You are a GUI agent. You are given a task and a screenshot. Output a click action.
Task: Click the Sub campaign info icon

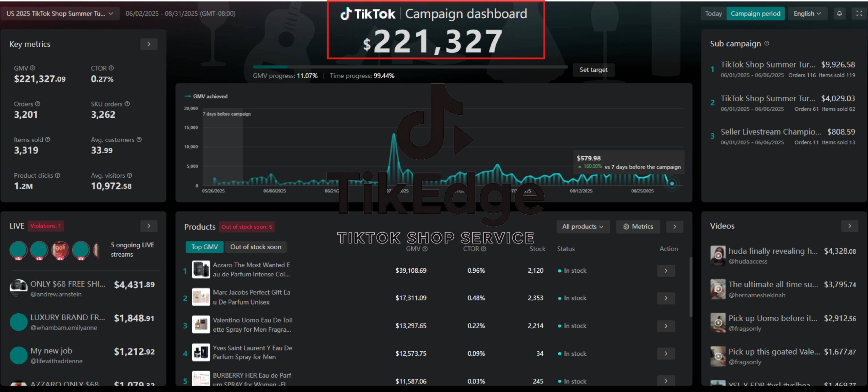767,43
